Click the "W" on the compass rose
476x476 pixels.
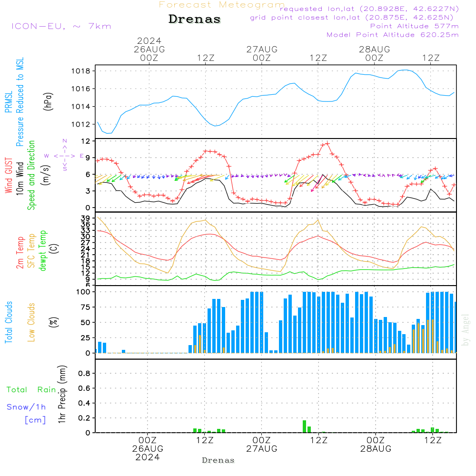47,156
